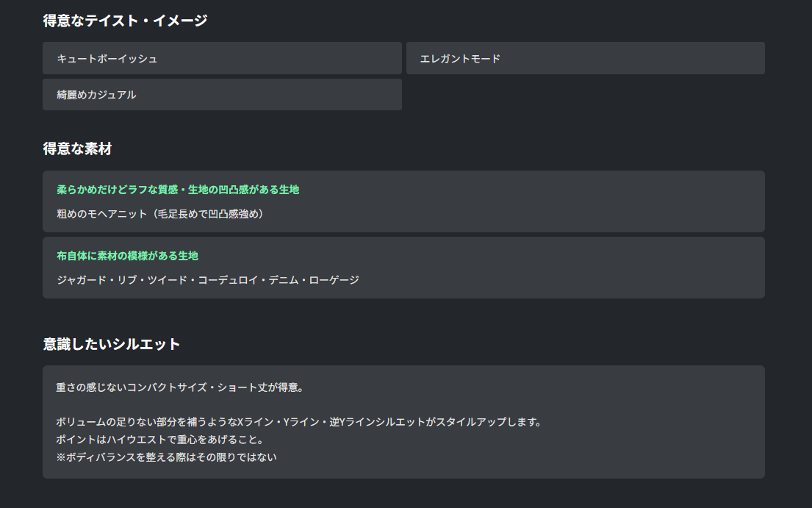Click the ポイントはハイウエスト sentence
This screenshot has width=812, height=508.
[159, 440]
